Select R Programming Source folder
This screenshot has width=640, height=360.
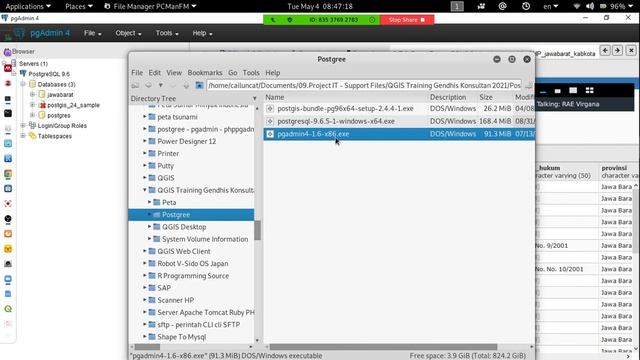pos(193,276)
